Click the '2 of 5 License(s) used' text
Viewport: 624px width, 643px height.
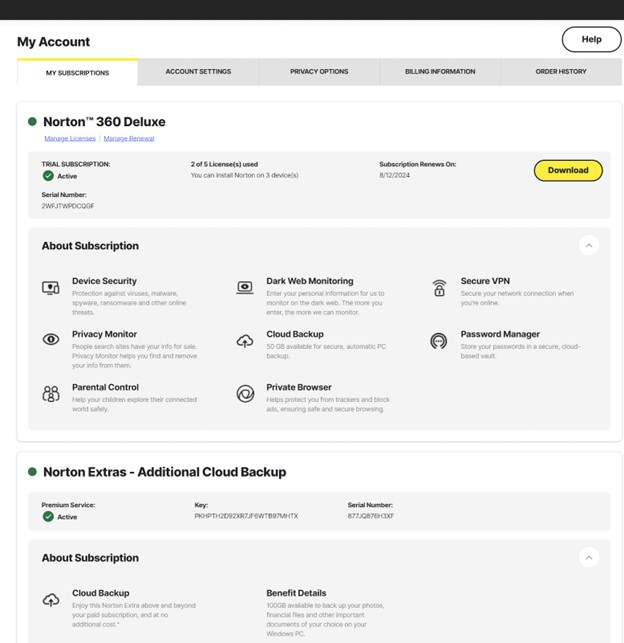click(224, 164)
